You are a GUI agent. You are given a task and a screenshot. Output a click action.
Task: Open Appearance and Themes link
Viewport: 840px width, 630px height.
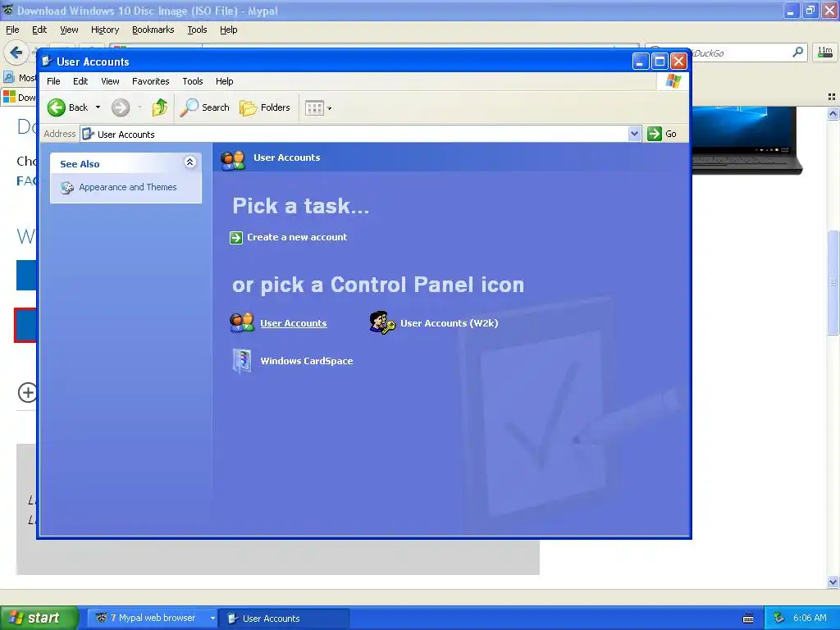point(127,187)
